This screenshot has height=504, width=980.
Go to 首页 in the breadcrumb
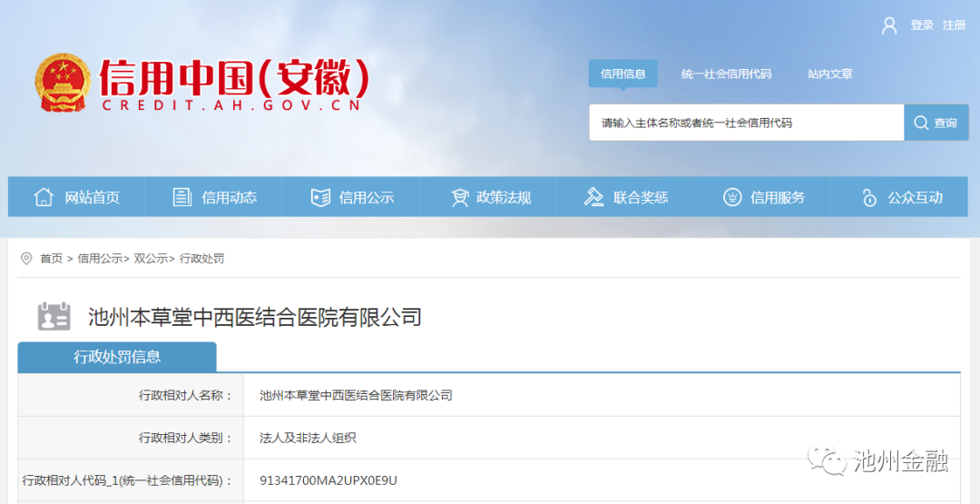coord(51,258)
